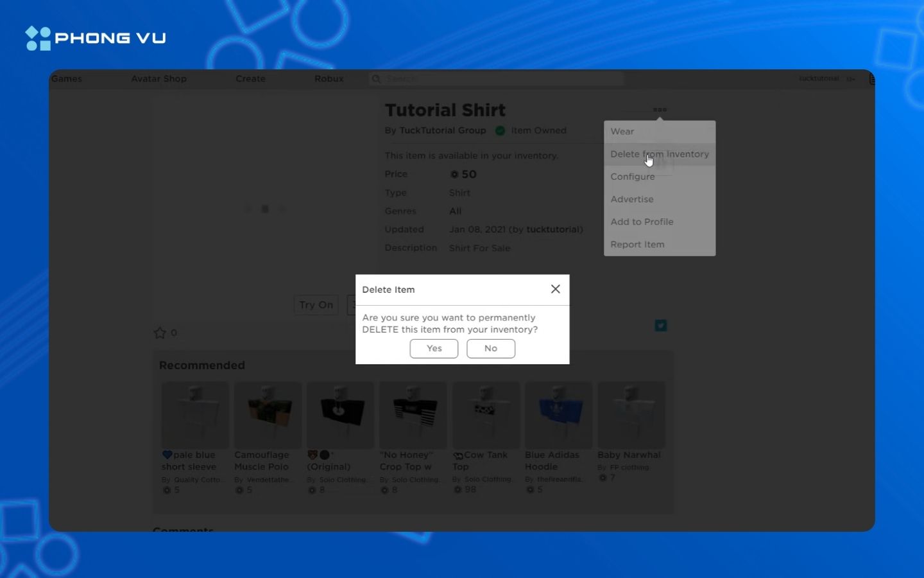Select Report Item from the menu
This screenshot has width=924, height=578.
(637, 245)
